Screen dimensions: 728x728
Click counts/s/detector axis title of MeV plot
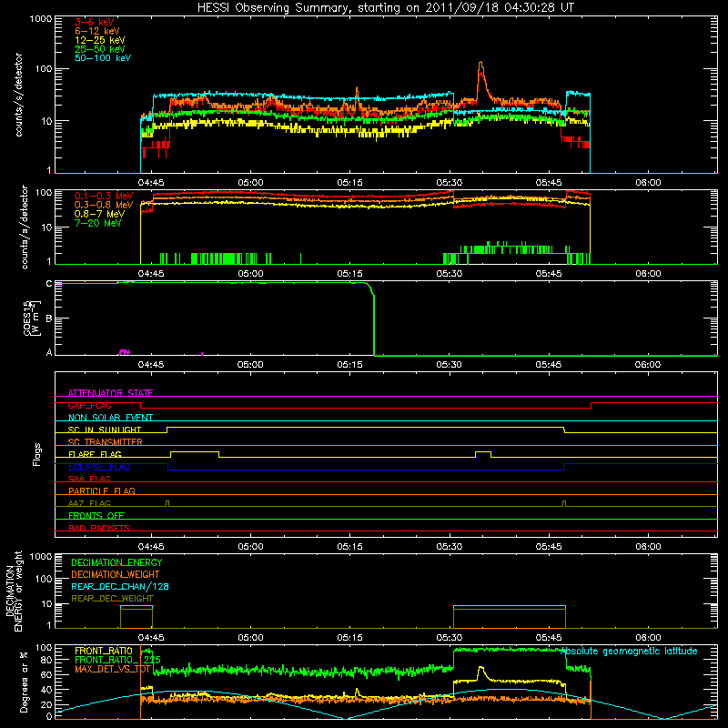[x=25, y=227]
